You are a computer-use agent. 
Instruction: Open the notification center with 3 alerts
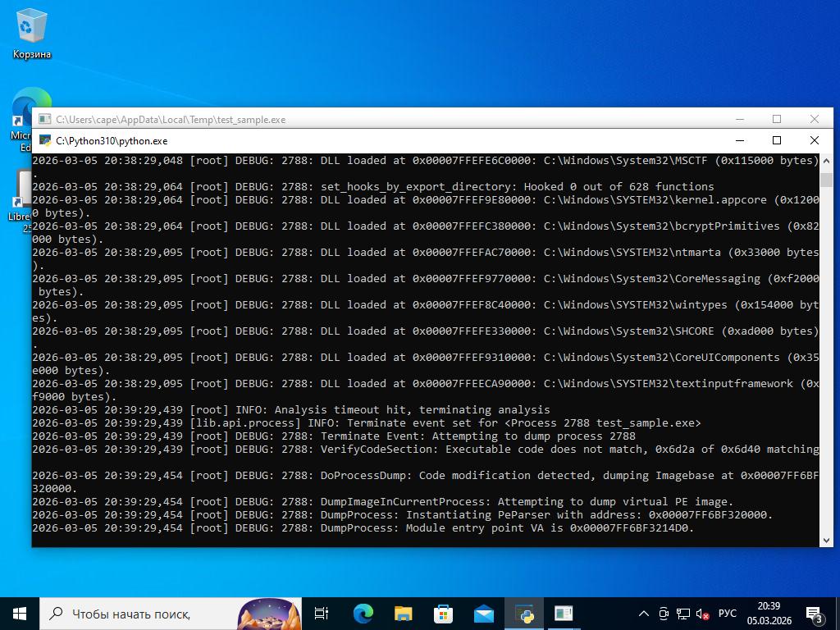(815, 613)
